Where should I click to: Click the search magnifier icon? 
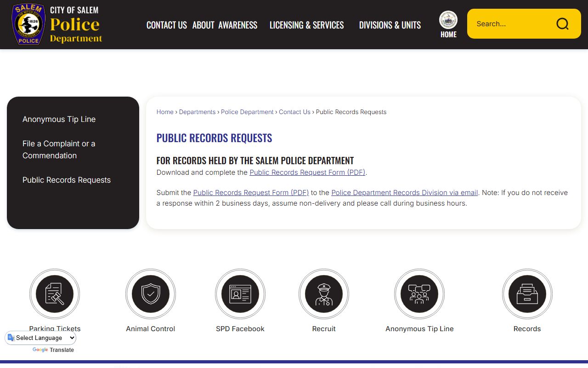tap(562, 24)
